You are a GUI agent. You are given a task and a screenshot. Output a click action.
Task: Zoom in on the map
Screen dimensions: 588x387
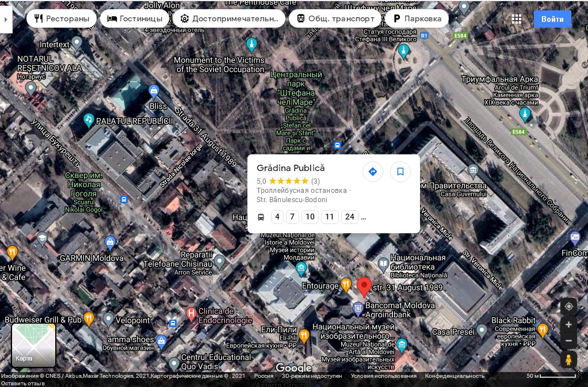click(568, 325)
